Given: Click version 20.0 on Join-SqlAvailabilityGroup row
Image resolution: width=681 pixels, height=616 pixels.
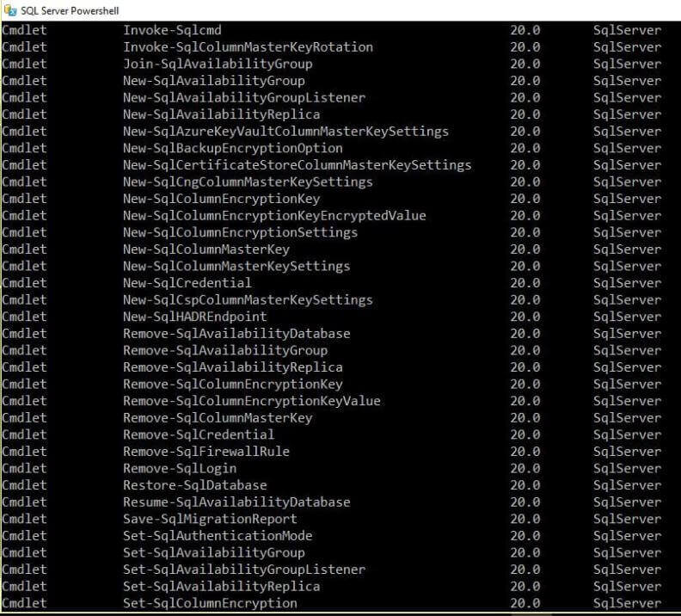Looking at the screenshot, I should (525, 64).
